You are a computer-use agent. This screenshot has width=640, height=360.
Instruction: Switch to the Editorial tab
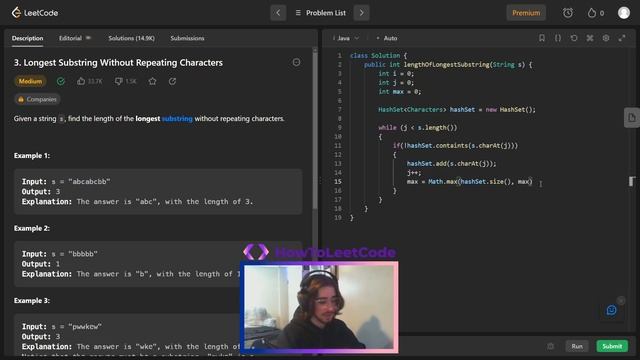[70, 38]
